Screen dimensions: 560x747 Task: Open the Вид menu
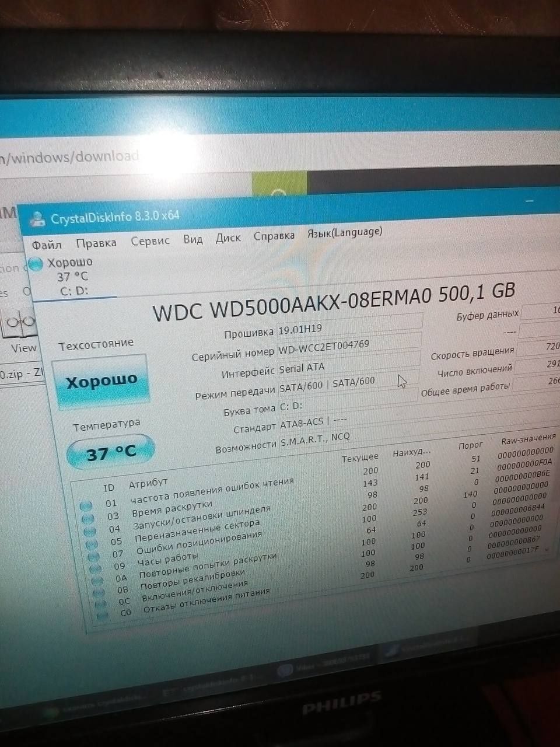pyautogui.click(x=192, y=239)
